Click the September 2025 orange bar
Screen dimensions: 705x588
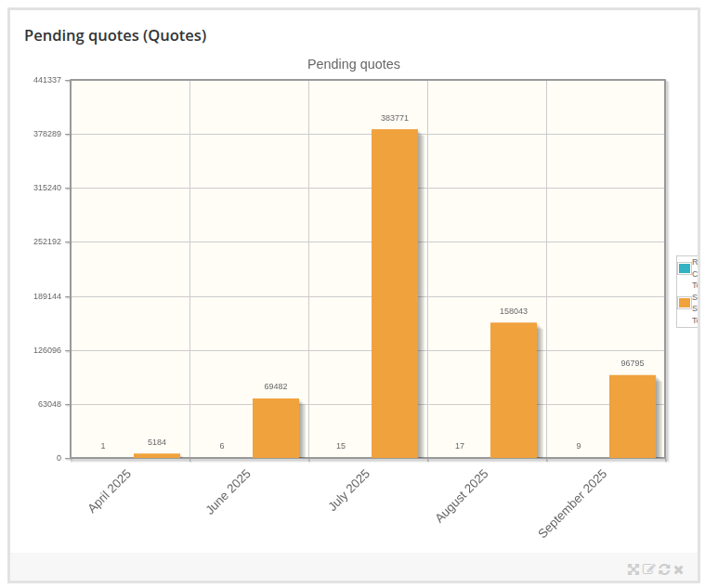pos(633,416)
